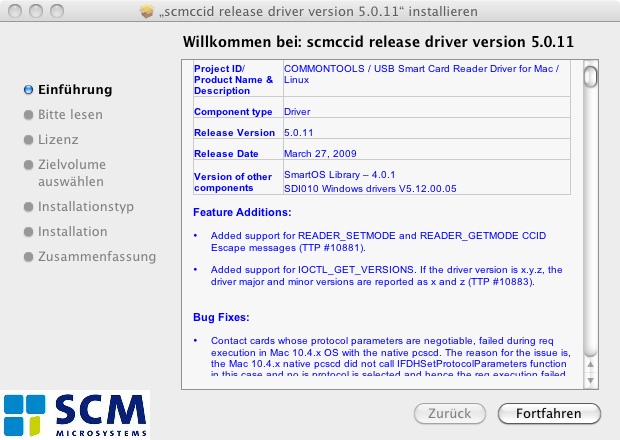Click the gray bullet beside Bitte lesen
The width and height of the screenshot is (620, 440).
coord(28,115)
